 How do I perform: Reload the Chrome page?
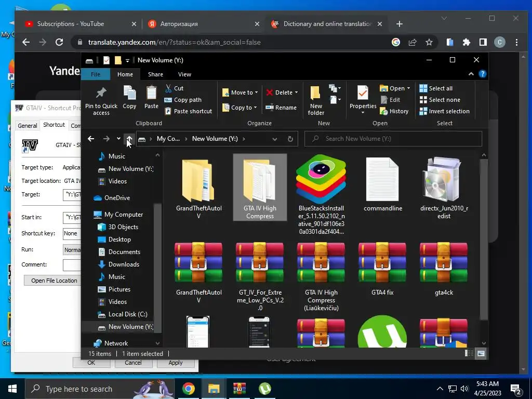(x=59, y=42)
